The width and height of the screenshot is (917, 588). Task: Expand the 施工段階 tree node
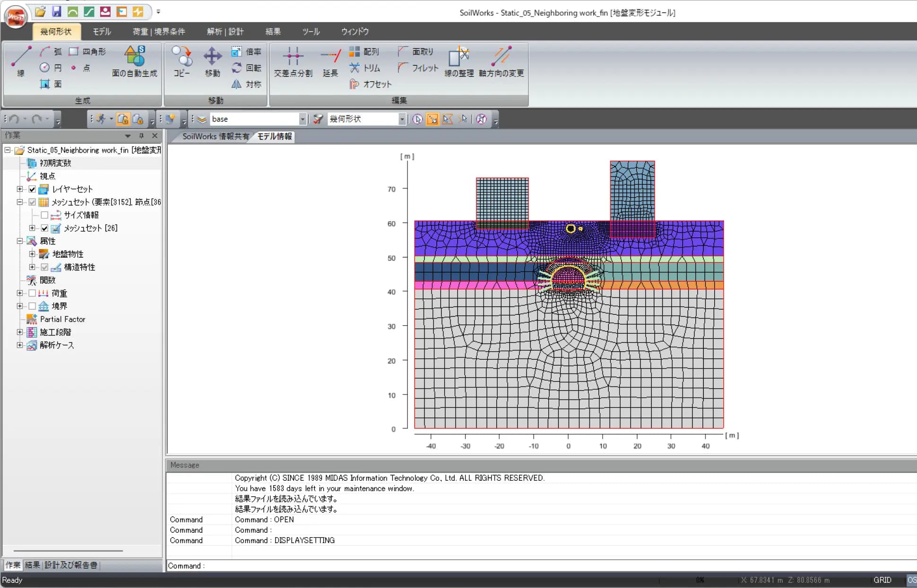coord(20,332)
